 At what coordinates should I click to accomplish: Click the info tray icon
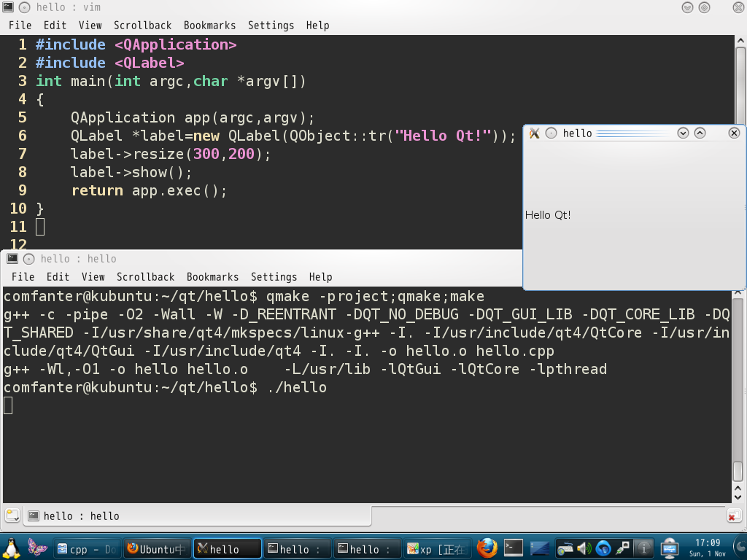(x=643, y=549)
